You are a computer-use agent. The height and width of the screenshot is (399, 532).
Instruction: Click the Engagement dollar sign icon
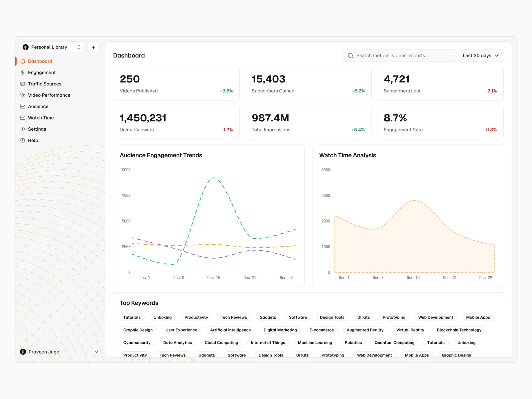point(23,72)
